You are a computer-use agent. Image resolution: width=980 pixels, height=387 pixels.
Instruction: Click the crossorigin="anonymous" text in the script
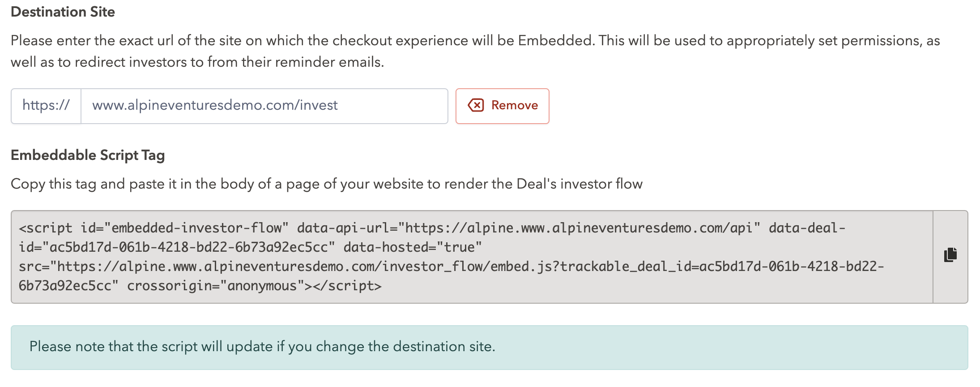pos(212,286)
